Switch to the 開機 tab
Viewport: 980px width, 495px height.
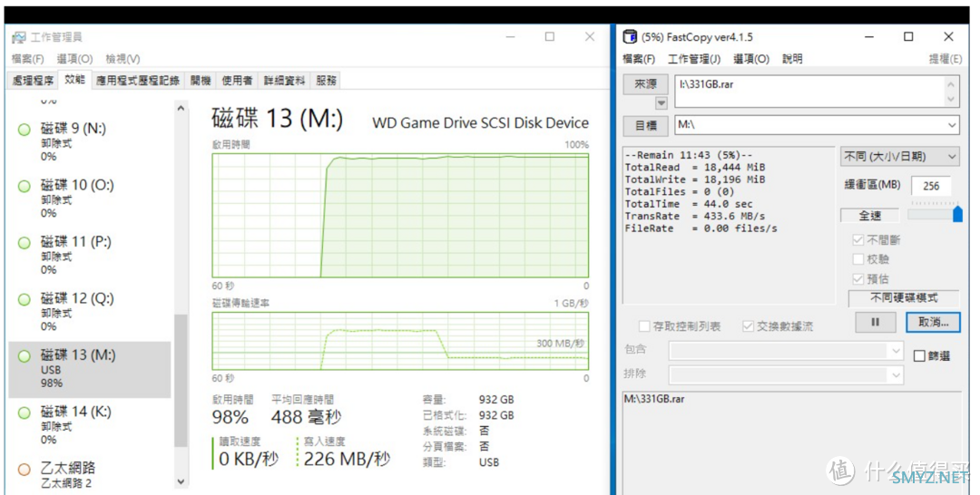pyautogui.click(x=201, y=81)
